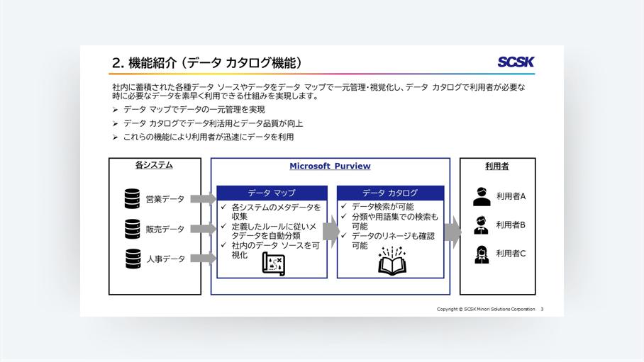This screenshot has width=644, height=362.
Task: Click the copyright SCSK Minori Solutions text
Action: [486, 309]
